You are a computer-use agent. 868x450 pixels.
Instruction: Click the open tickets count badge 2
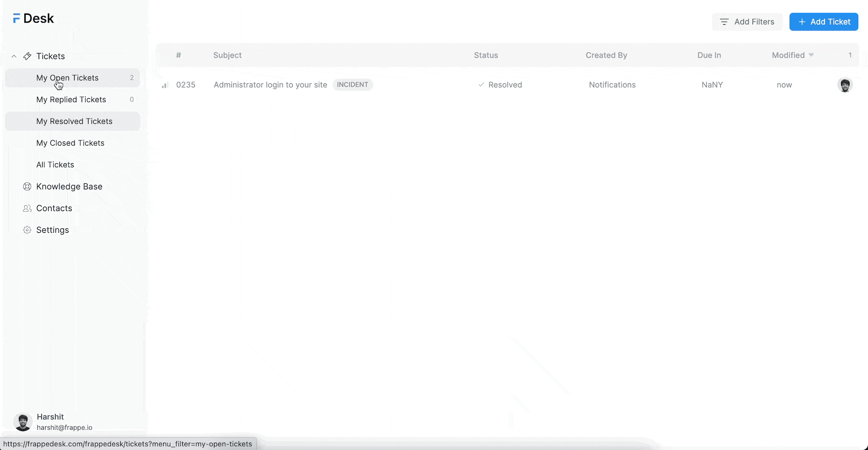[132, 78]
